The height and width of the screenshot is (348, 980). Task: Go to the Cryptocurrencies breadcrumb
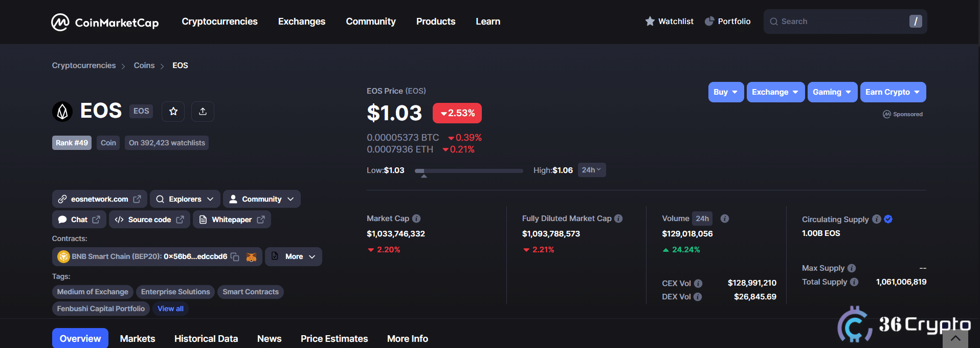(84, 66)
